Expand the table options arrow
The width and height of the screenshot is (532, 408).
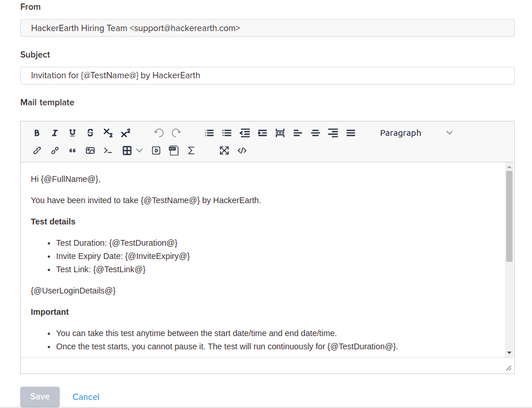(139, 150)
